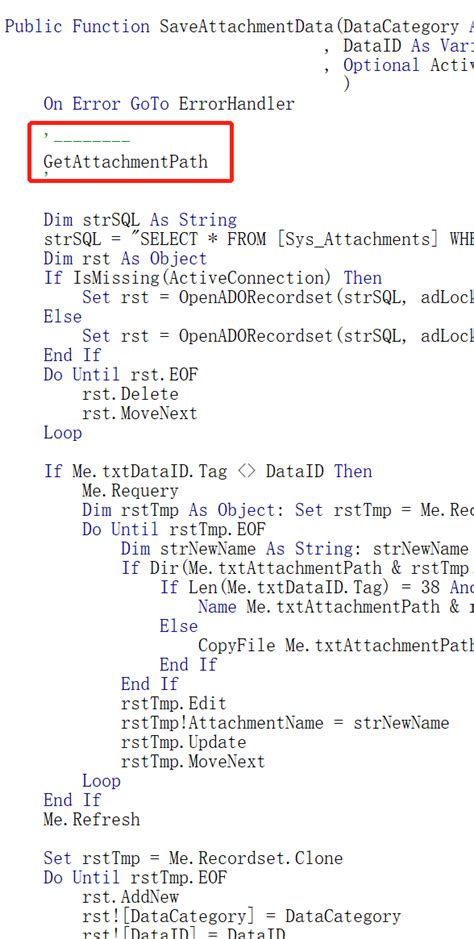Click the CopyFile Me.txtAttachmentPath line
The image size is (474, 939).
336,646
